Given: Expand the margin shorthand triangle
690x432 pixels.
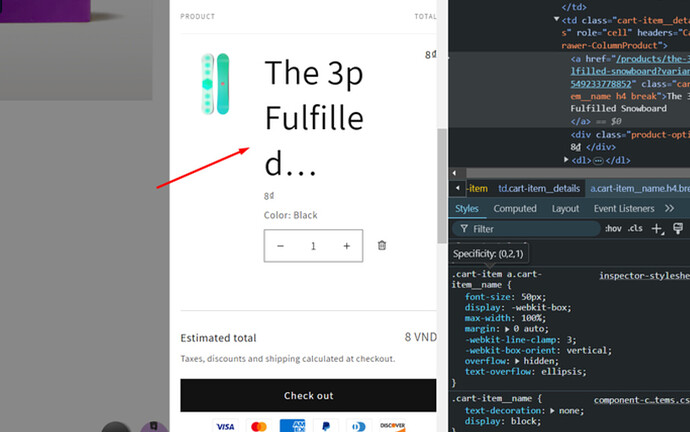Looking at the screenshot, I should click(507, 329).
